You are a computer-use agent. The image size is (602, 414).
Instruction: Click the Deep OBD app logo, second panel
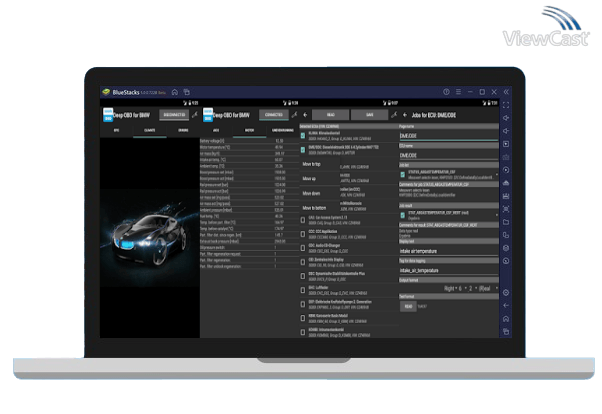[208, 115]
